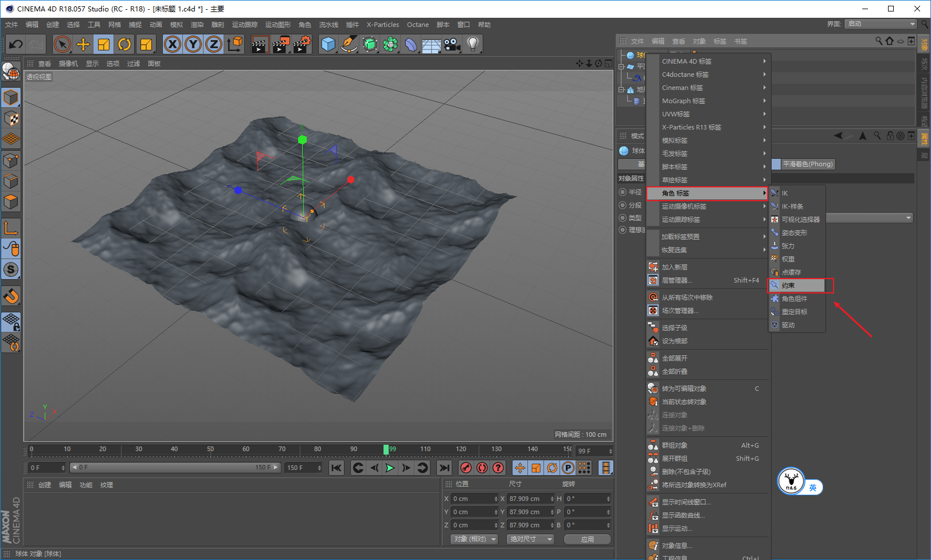Image resolution: width=931 pixels, height=560 pixels.
Task: Open the 过滤 viewport menu
Action: (134, 64)
